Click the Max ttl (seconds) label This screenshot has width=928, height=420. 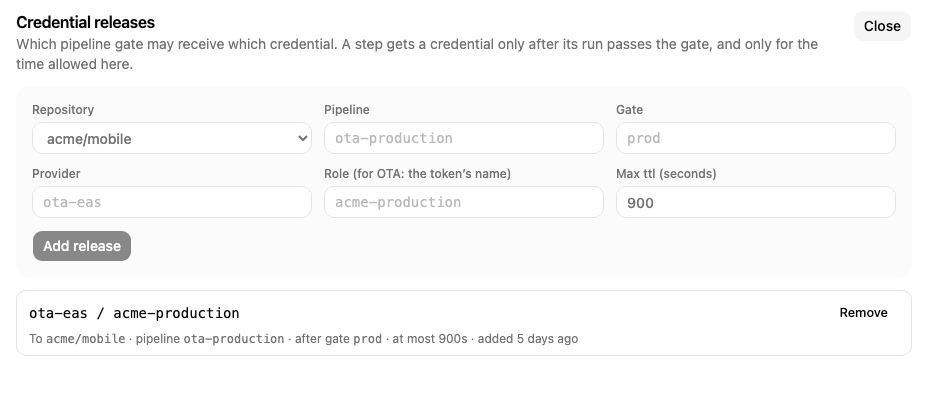tap(666, 174)
